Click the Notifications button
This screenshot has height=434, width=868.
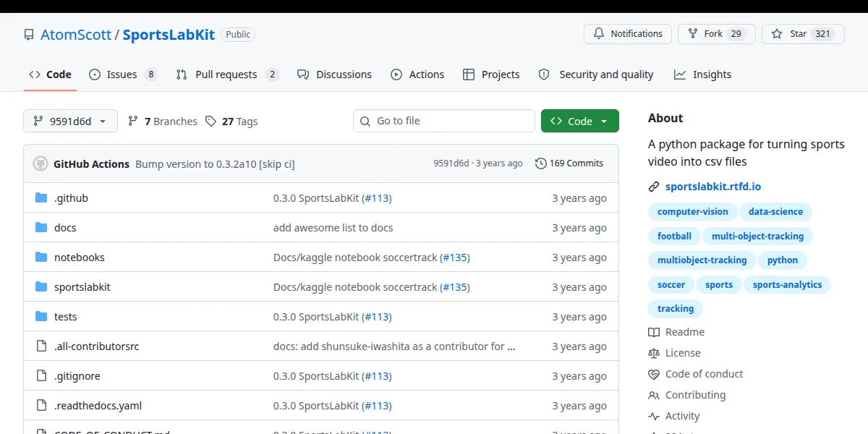click(x=628, y=34)
